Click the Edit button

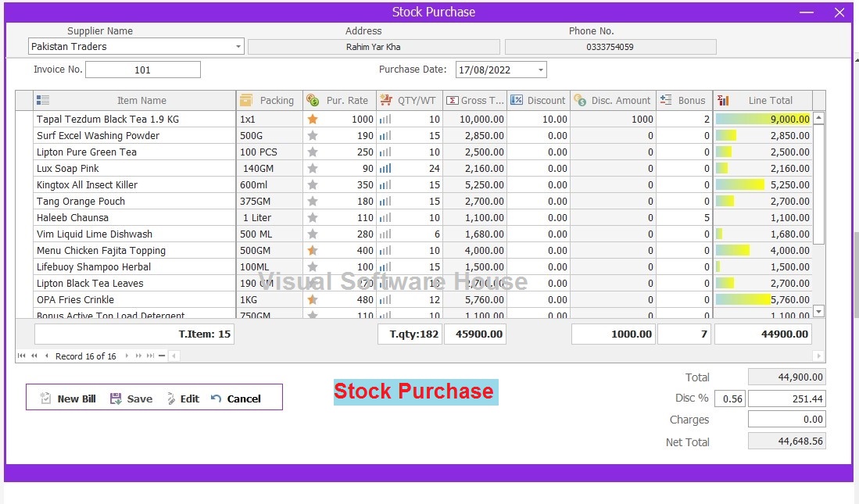click(x=183, y=399)
